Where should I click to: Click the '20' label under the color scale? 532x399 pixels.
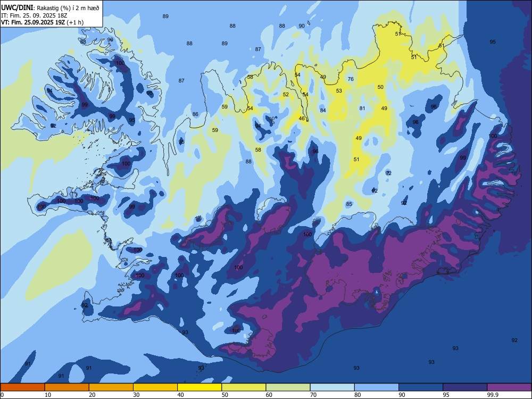(x=92, y=395)
